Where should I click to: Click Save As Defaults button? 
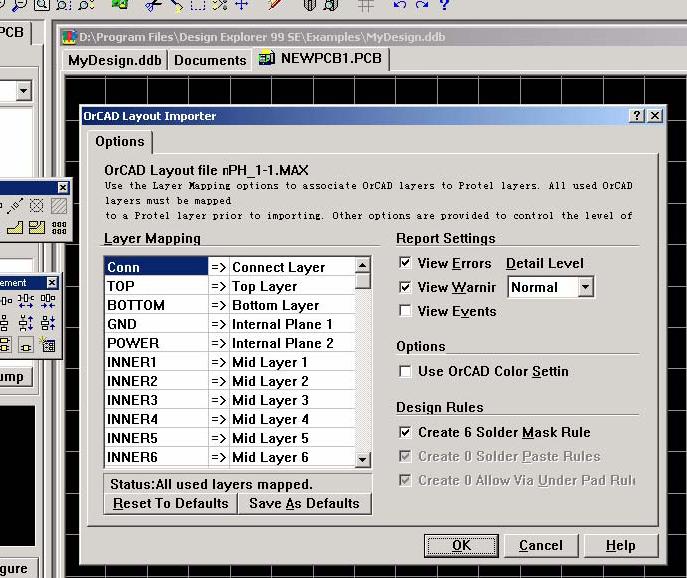pyautogui.click(x=305, y=504)
